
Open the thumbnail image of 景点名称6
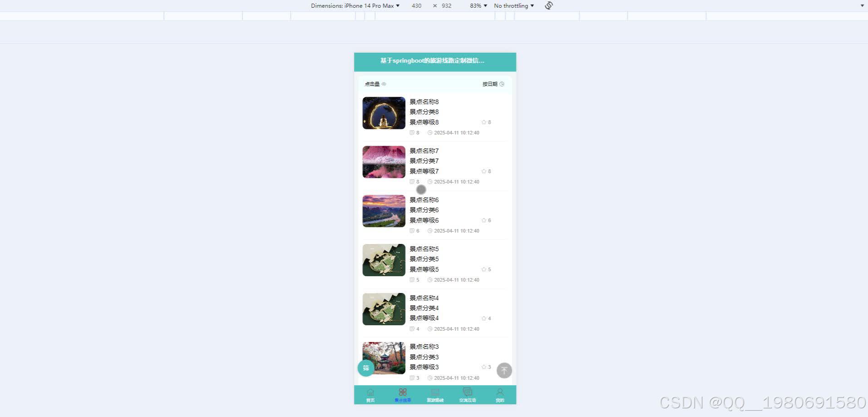coord(384,211)
